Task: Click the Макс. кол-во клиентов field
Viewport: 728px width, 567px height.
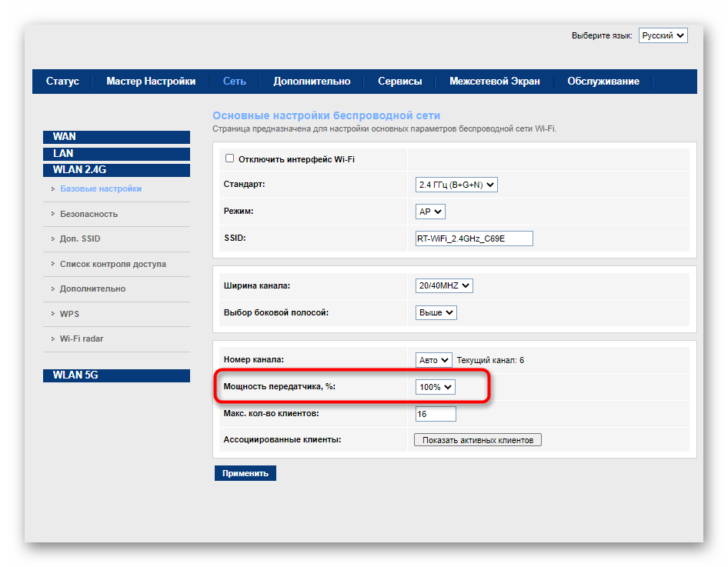Action: [435, 414]
